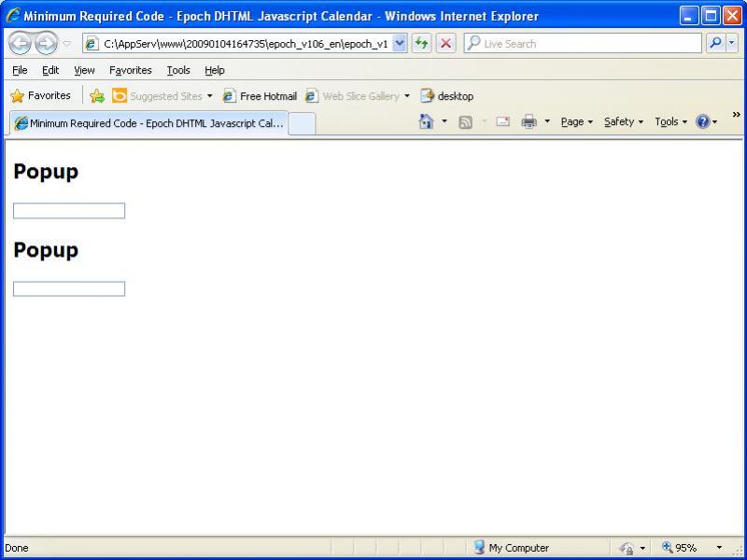Open Web Slice Gallery link
747x560 pixels.
352,96
